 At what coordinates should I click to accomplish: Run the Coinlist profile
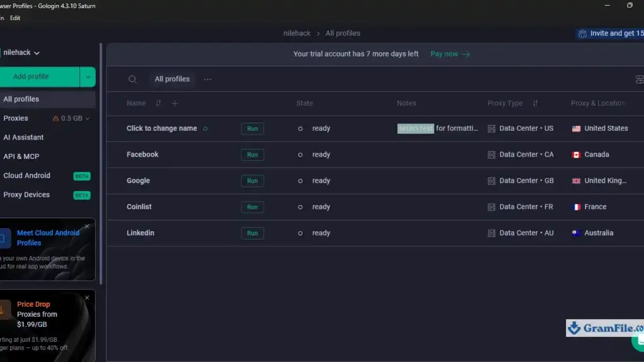252,207
